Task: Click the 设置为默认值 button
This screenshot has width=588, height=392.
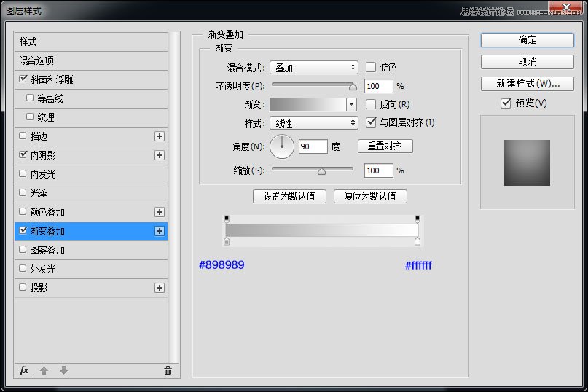Action: click(289, 196)
